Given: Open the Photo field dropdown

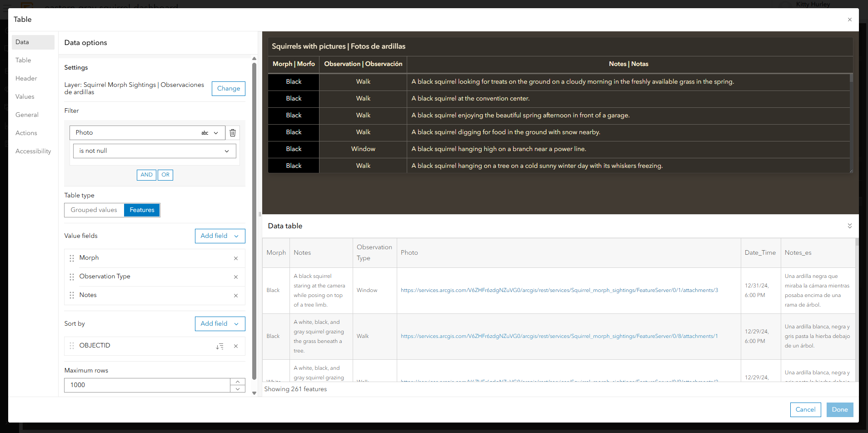Looking at the screenshot, I should click(147, 133).
